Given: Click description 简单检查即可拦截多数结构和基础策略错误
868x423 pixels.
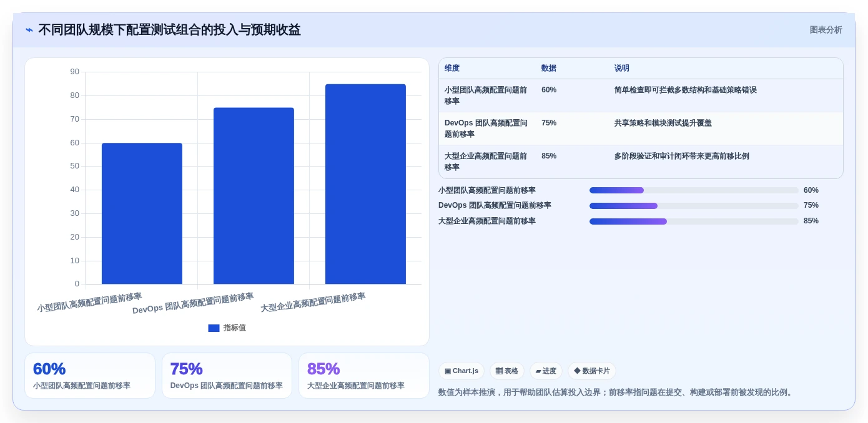Looking at the screenshot, I should [x=685, y=90].
